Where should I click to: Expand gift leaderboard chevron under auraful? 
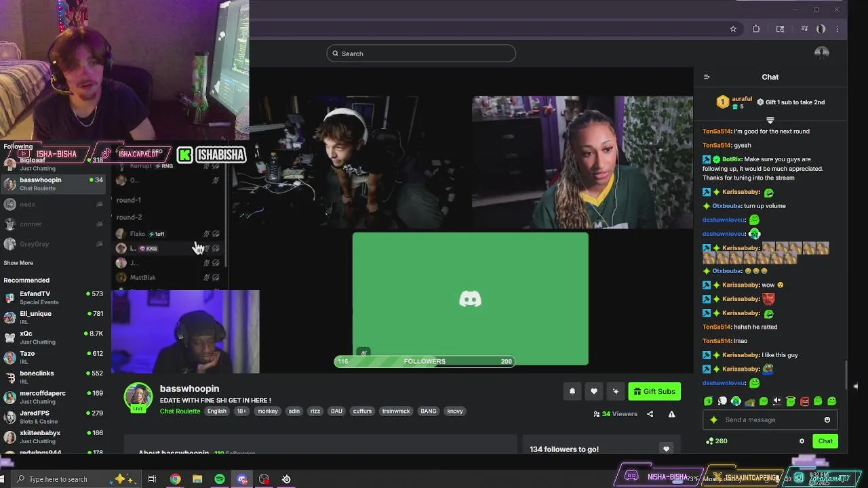coord(770,120)
